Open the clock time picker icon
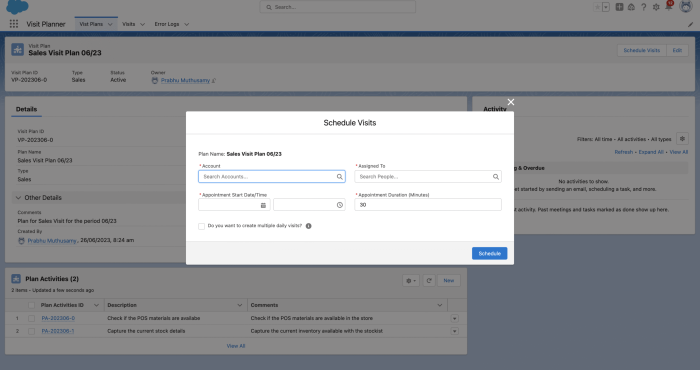Image resolution: width=700 pixels, height=370 pixels. click(340, 205)
